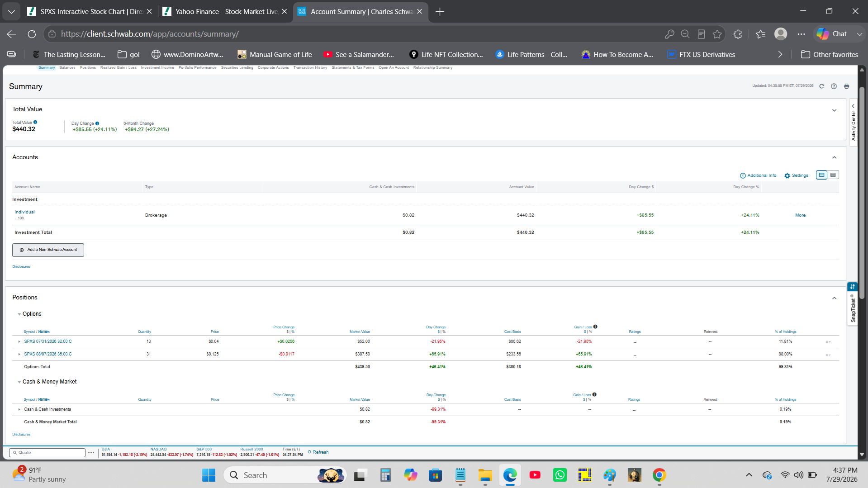The height and width of the screenshot is (488, 868).
Task: Collapse the Options positions group
Action: 19,314
